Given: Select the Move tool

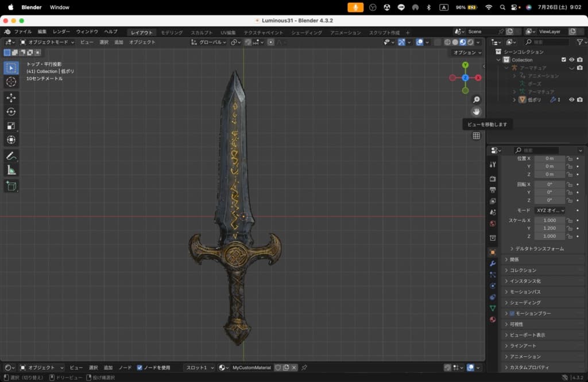Looking at the screenshot, I should click(x=11, y=98).
